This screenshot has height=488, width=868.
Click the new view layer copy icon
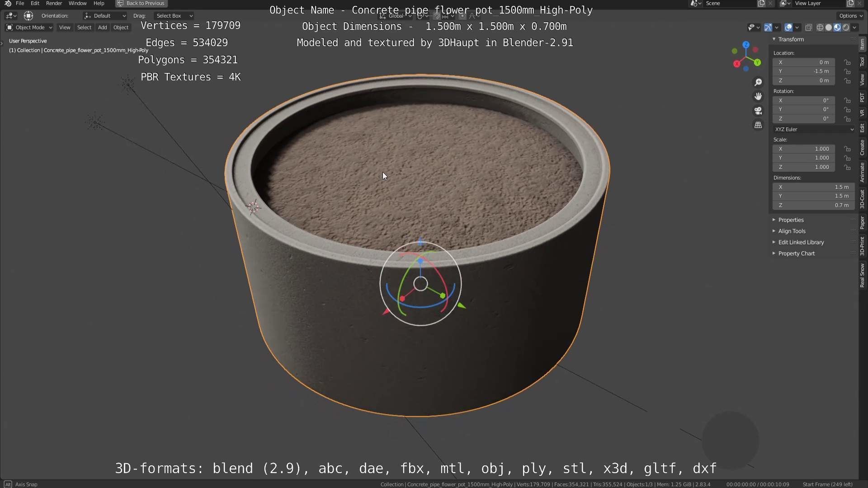pos(850,3)
